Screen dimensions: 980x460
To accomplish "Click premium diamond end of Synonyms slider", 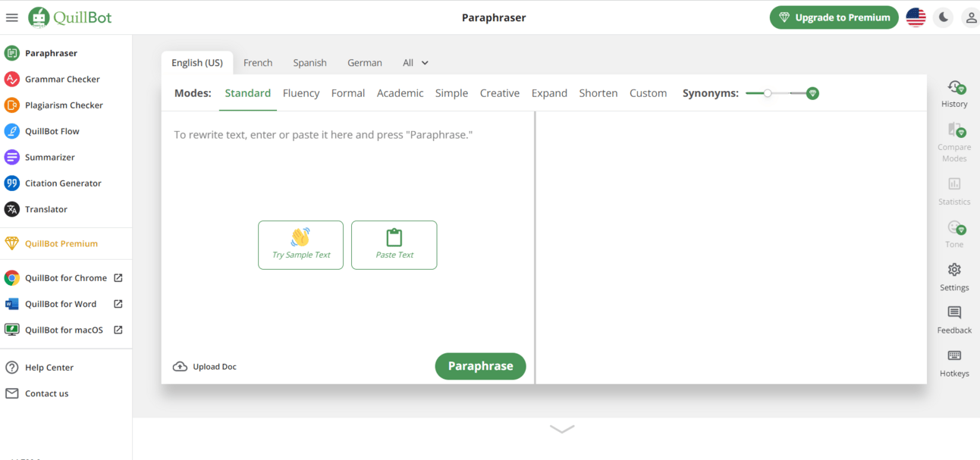I will [812, 93].
